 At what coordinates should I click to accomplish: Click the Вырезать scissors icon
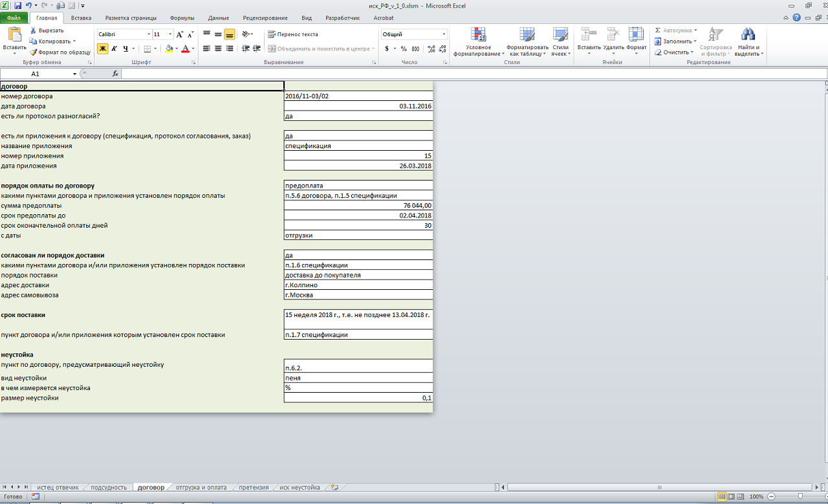pyautogui.click(x=34, y=30)
